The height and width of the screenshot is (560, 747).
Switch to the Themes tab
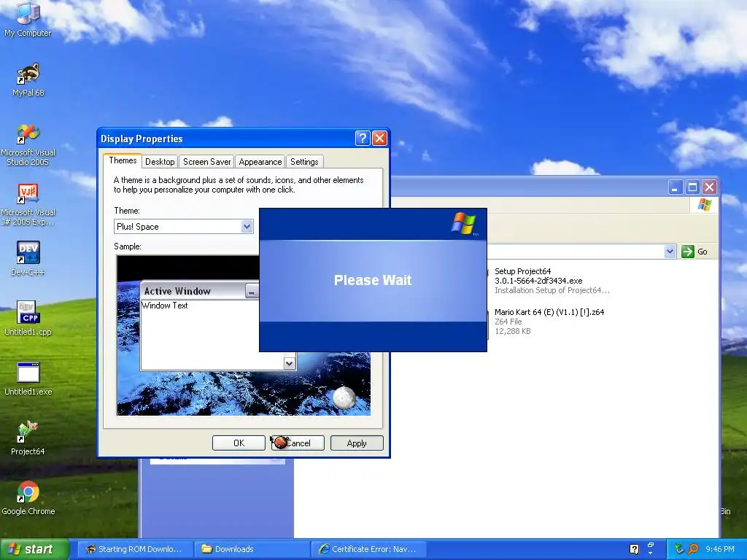coord(123,160)
